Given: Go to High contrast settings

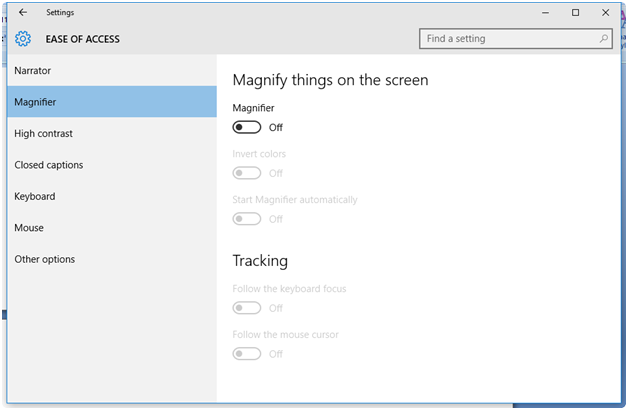Looking at the screenshot, I should [x=44, y=134].
